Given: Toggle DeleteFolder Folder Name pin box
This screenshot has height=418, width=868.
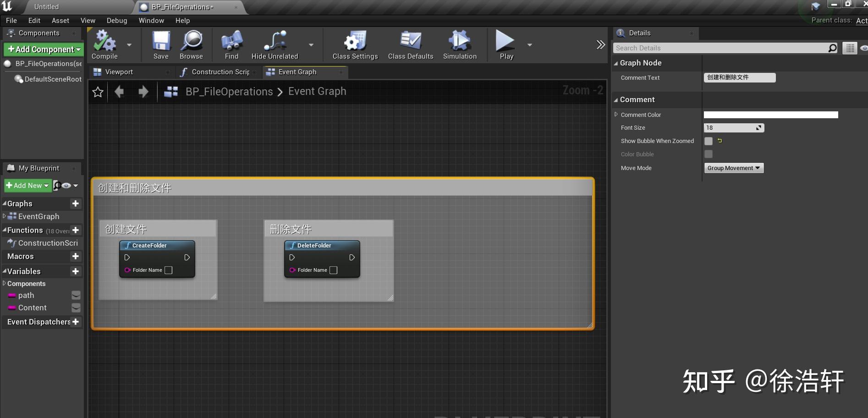Looking at the screenshot, I should pyautogui.click(x=334, y=270).
